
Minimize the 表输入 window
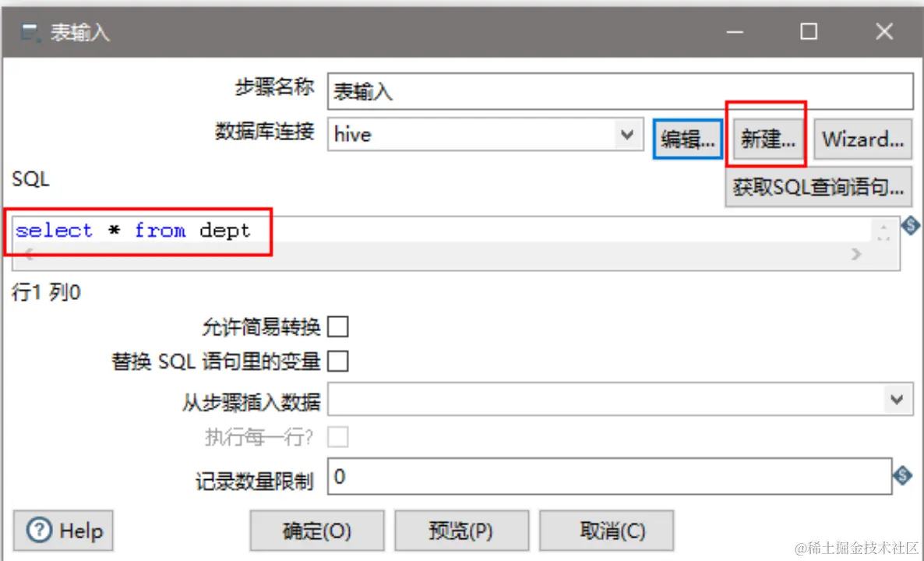pyautogui.click(x=734, y=31)
